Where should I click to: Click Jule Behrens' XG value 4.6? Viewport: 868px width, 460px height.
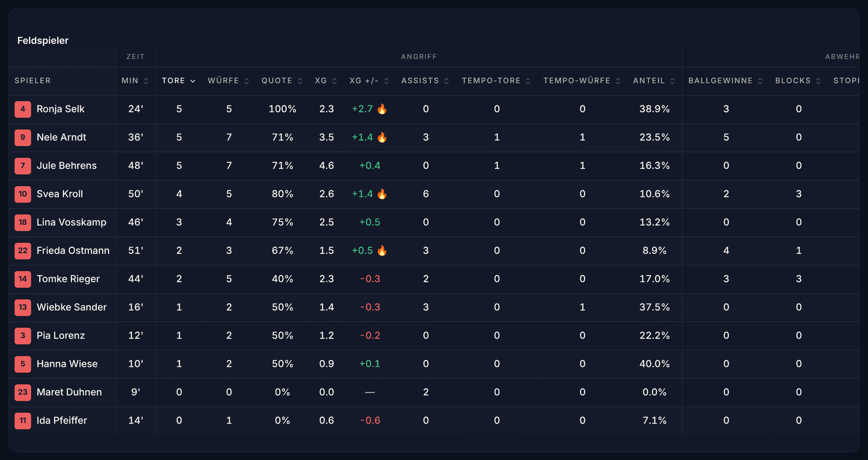[x=326, y=166]
